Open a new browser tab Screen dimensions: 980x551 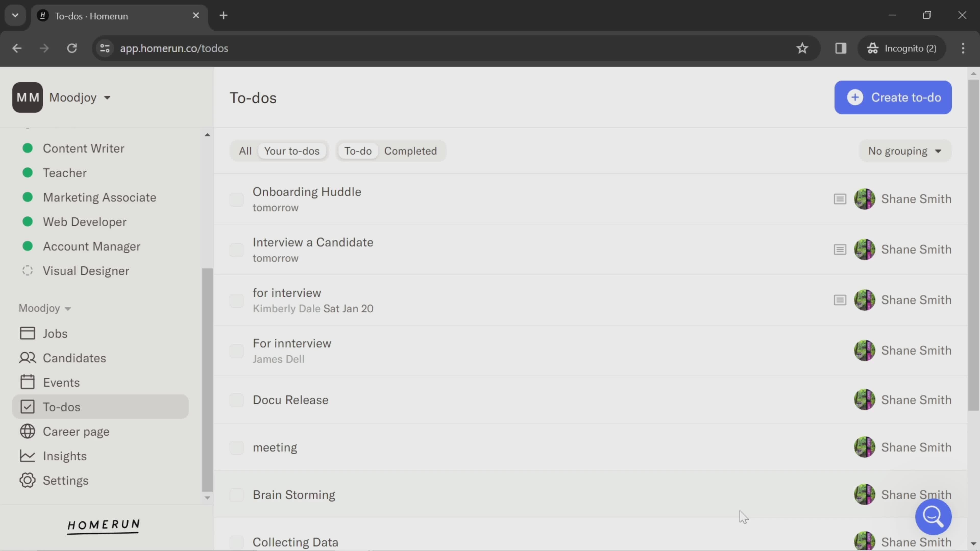[224, 16]
